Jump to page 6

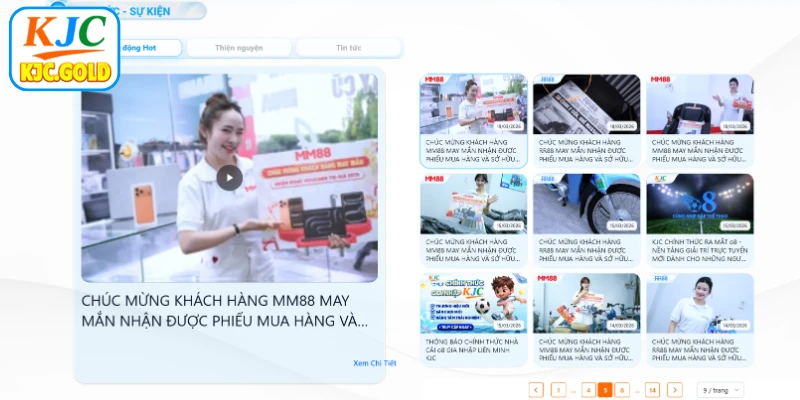(x=622, y=390)
